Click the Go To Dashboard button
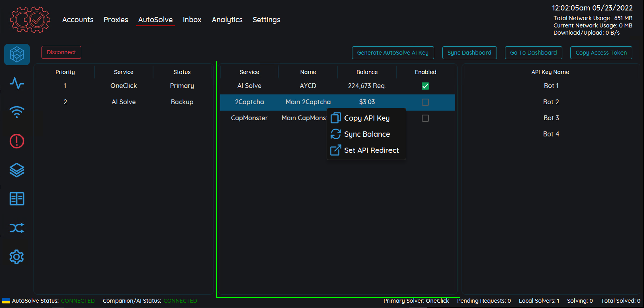The width and height of the screenshot is (644, 308). (534, 52)
